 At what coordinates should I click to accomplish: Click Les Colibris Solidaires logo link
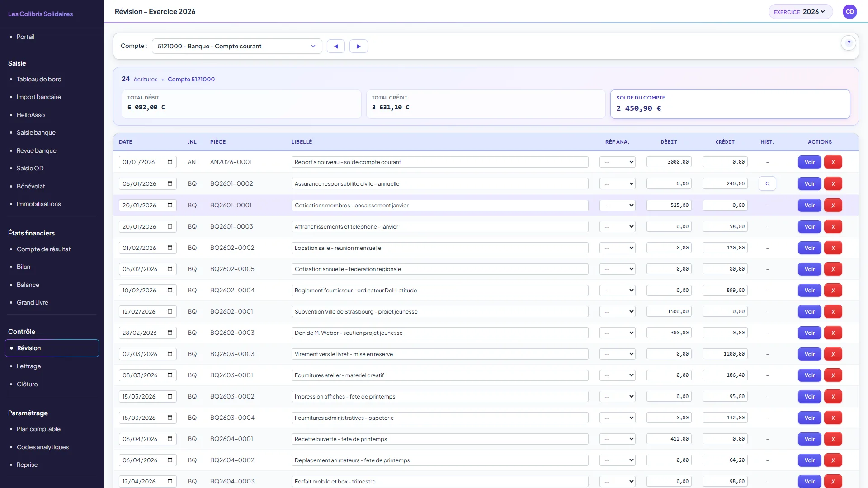[40, 14]
